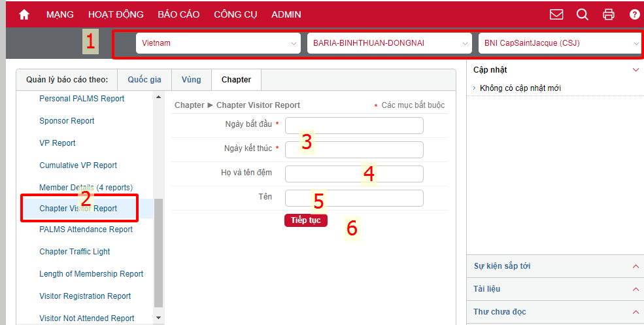Open Visitor Not Attended Report
644x325 pixels.
(x=87, y=318)
